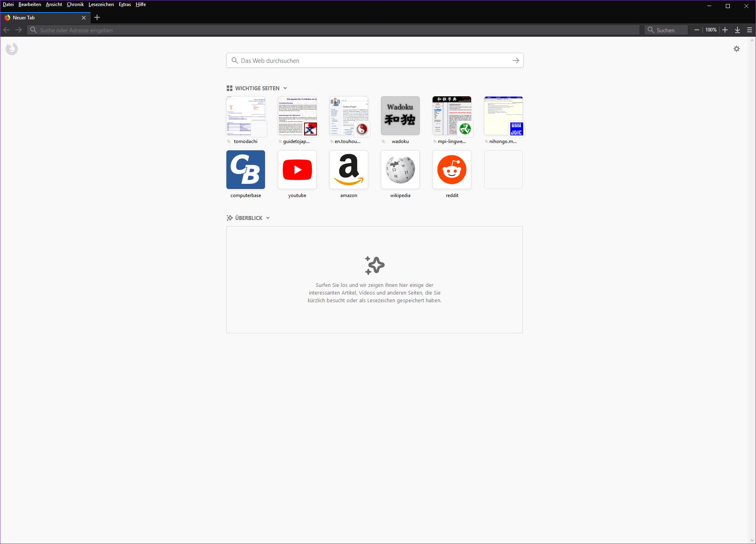Click the Überblick sparkle header icon
The height and width of the screenshot is (544, 756).
[x=230, y=218]
